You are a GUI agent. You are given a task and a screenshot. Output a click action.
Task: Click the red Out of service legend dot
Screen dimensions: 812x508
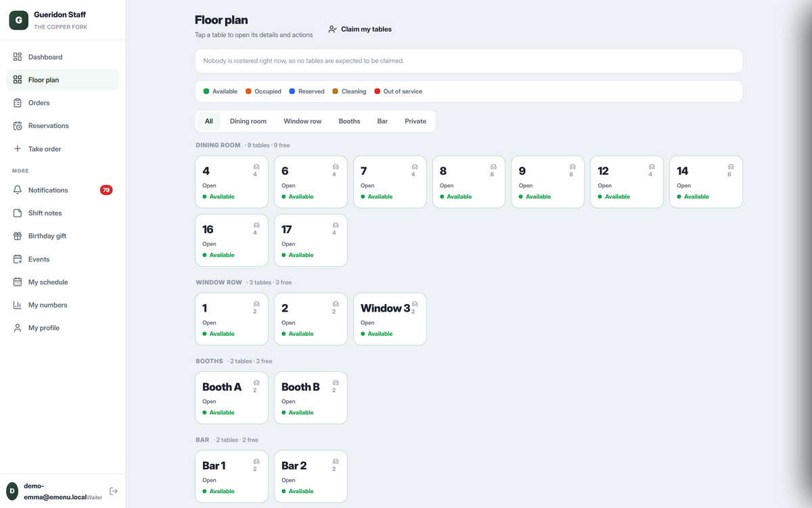click(377, 91)
